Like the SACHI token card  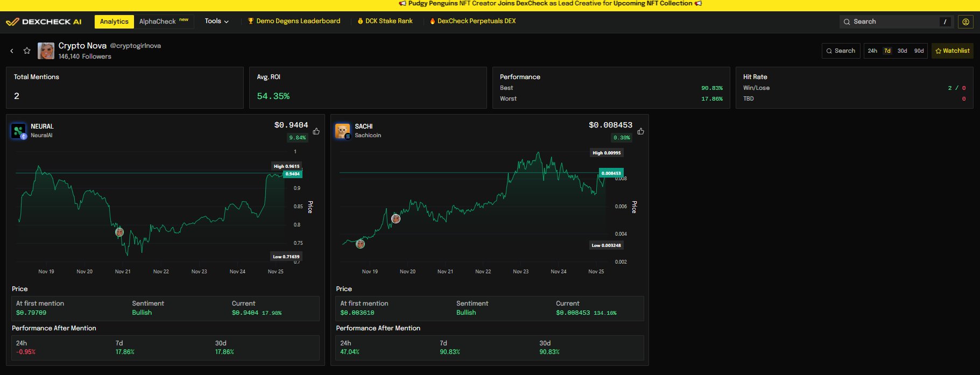click(x=640, y=131)
